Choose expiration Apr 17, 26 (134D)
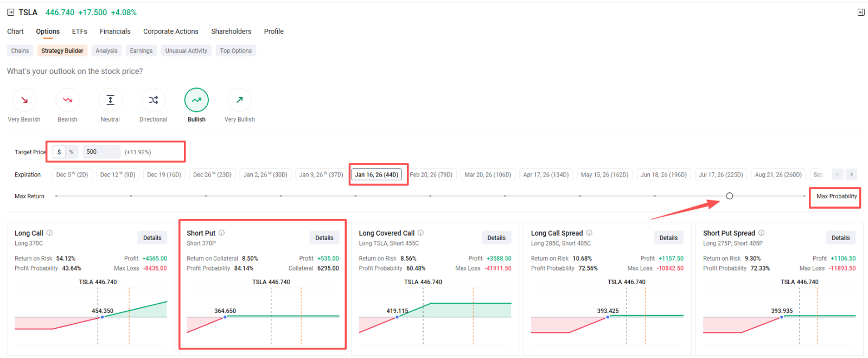 546,174
